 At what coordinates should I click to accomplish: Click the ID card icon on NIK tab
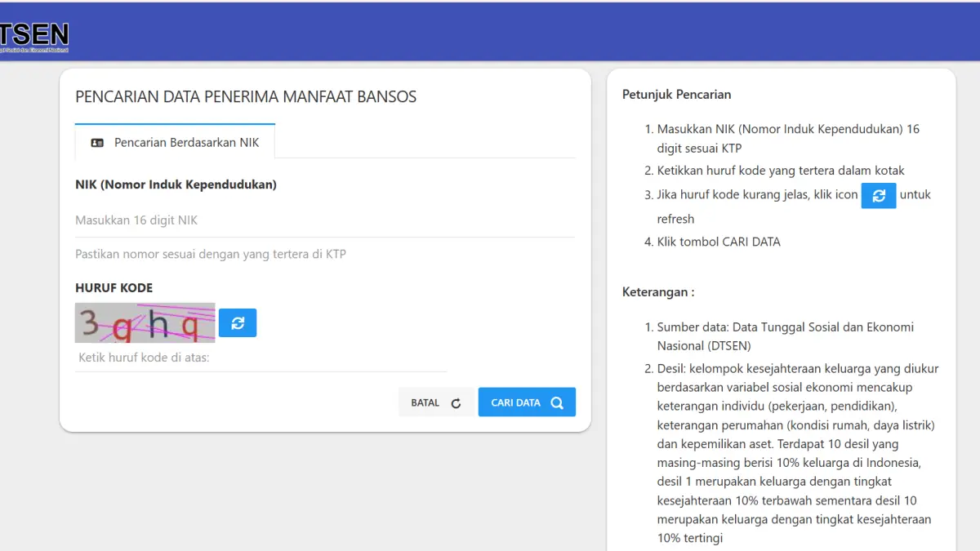pos(97,143)
